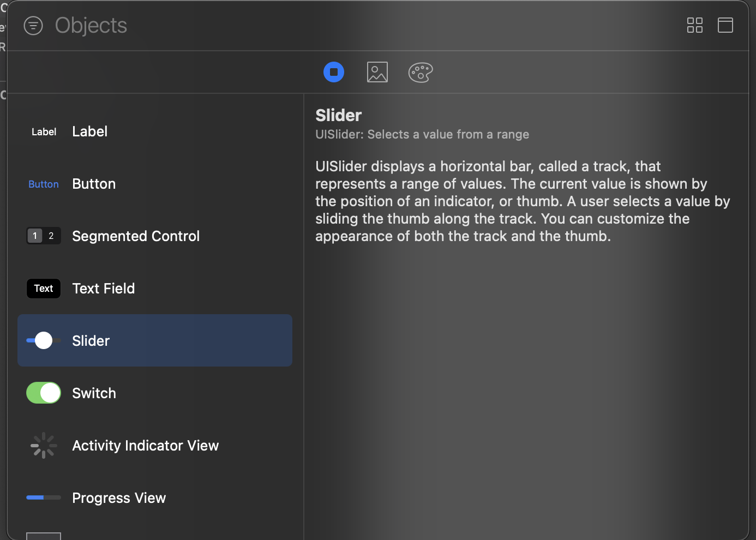Open the Color palette library tab
This screenshot has height=540, width=756.
[x=421, y=72]
